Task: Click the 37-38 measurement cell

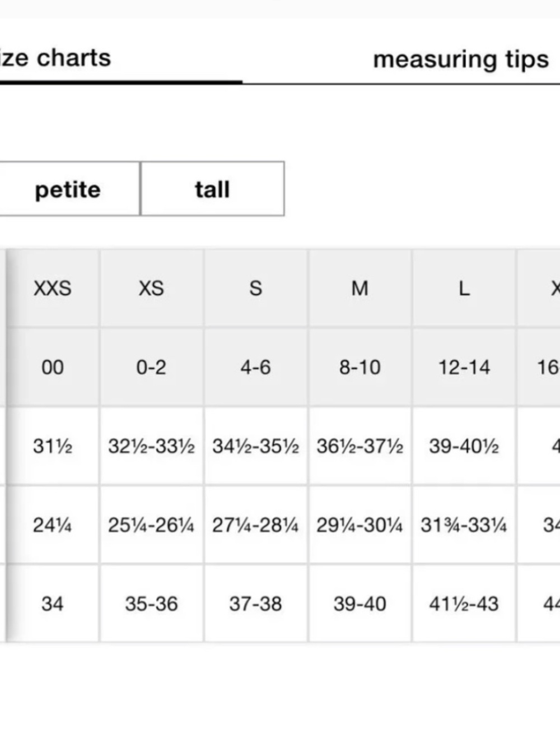Action: click(255, 604)
